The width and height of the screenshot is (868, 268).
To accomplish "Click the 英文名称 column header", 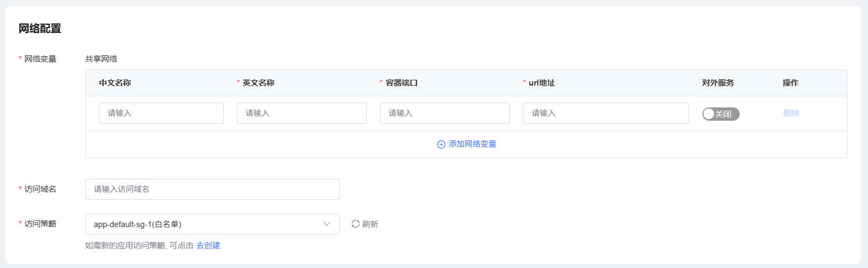I will click(x=258, y=83).
